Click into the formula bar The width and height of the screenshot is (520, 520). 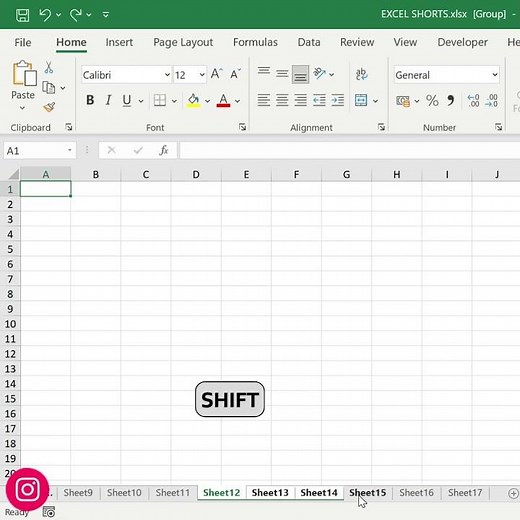point(350,150)
